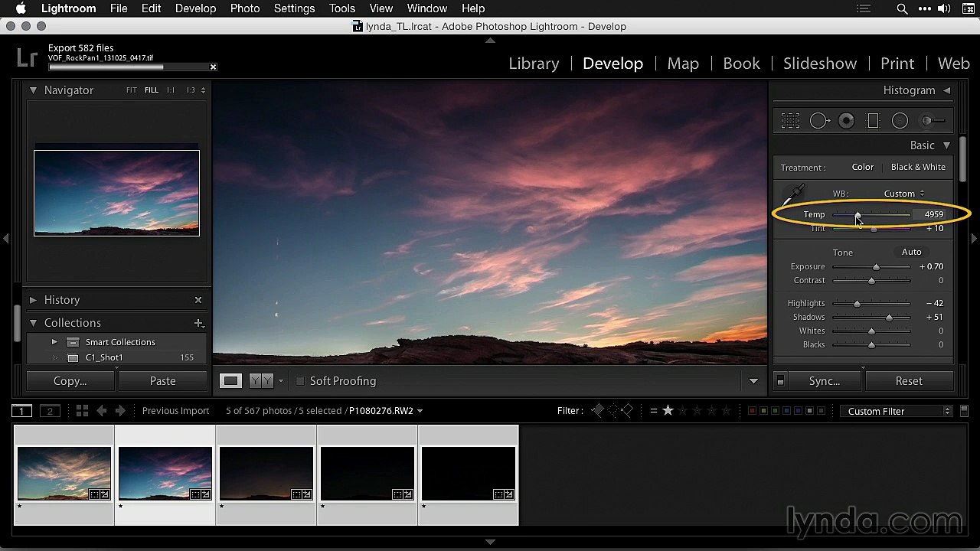The width and height of the screenshot is (980, 551).
Task: Switch to the Library module
Action: click(x=534, y=64)
